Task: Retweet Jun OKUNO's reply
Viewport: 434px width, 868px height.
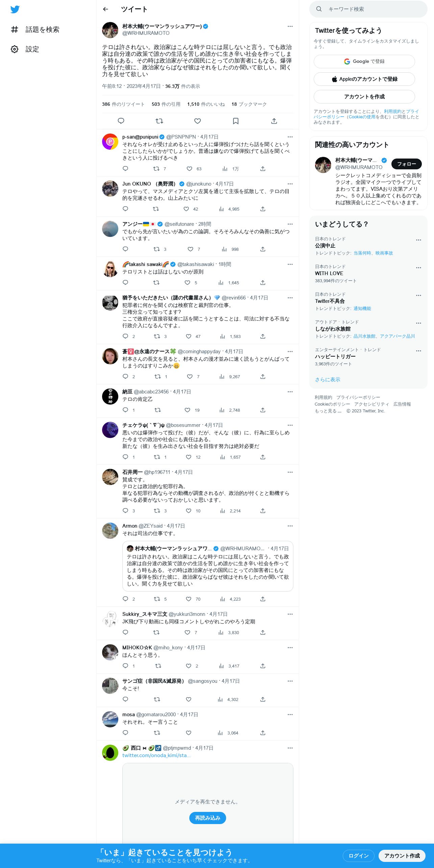Action: [156, 209]
